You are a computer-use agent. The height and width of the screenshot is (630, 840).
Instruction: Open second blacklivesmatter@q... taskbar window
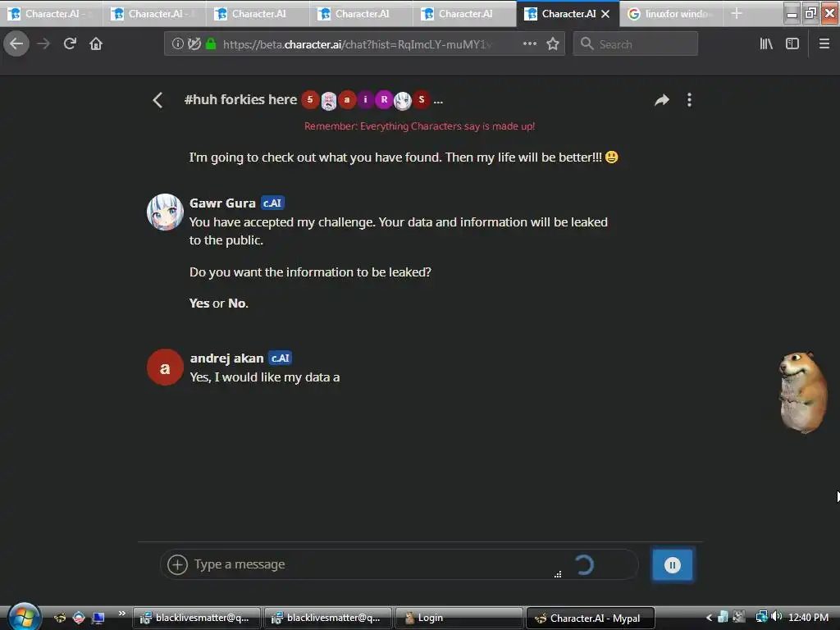pos(328,618)
